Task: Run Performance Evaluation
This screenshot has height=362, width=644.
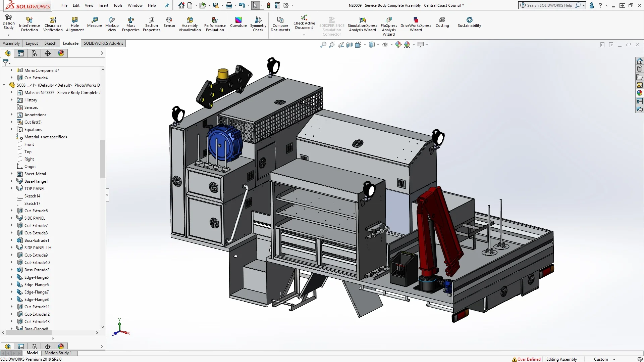Action: (215, 24)
